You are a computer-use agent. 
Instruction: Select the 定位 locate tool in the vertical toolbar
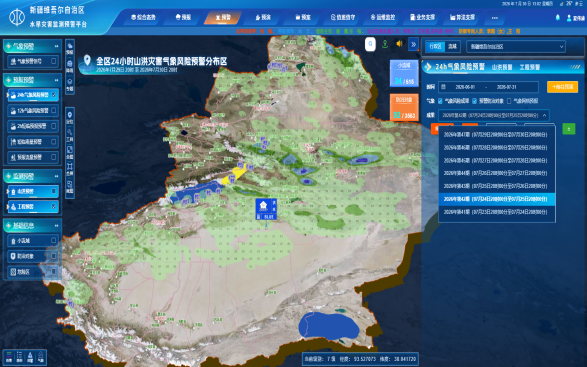pyautogui.click(x=70, y=117)
